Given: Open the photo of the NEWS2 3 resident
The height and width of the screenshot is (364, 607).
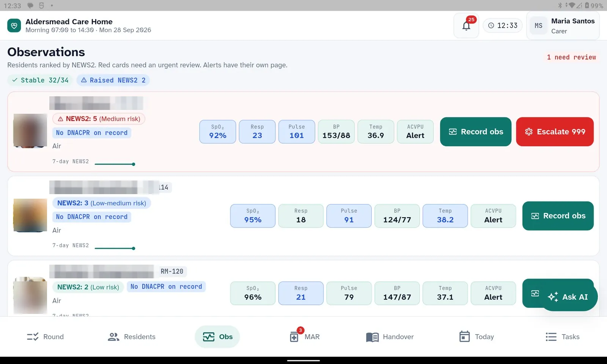Looking at the screenshot, I should (x=30, y=215).
